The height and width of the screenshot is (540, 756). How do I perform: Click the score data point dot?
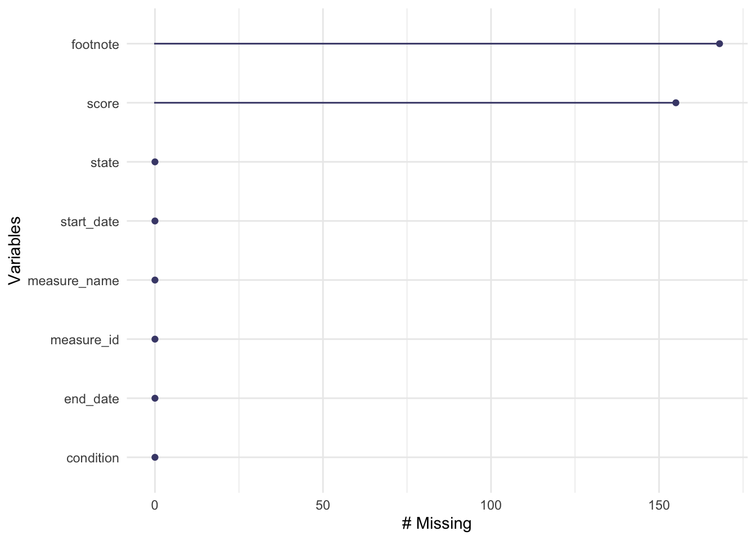tap(676, 103)
